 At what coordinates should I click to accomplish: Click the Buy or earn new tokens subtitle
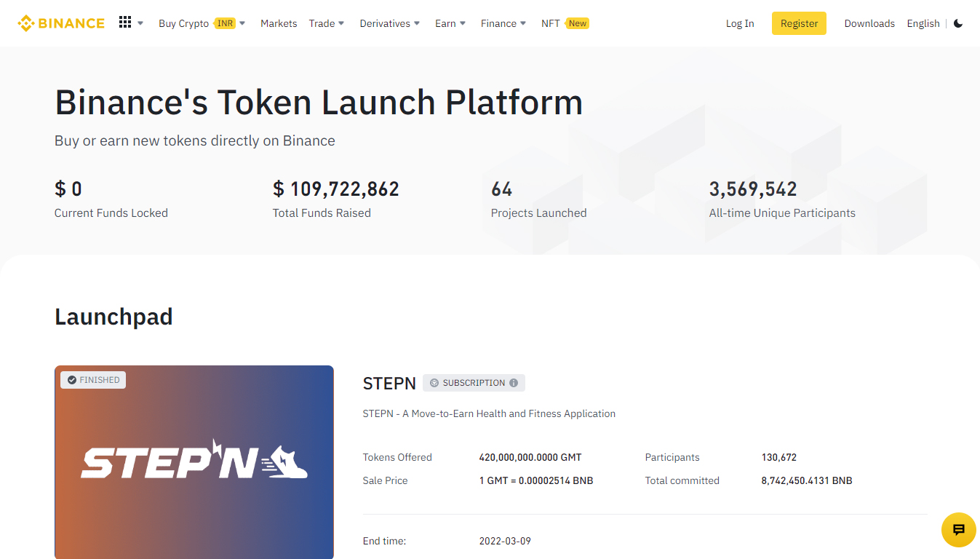[195, 140]
